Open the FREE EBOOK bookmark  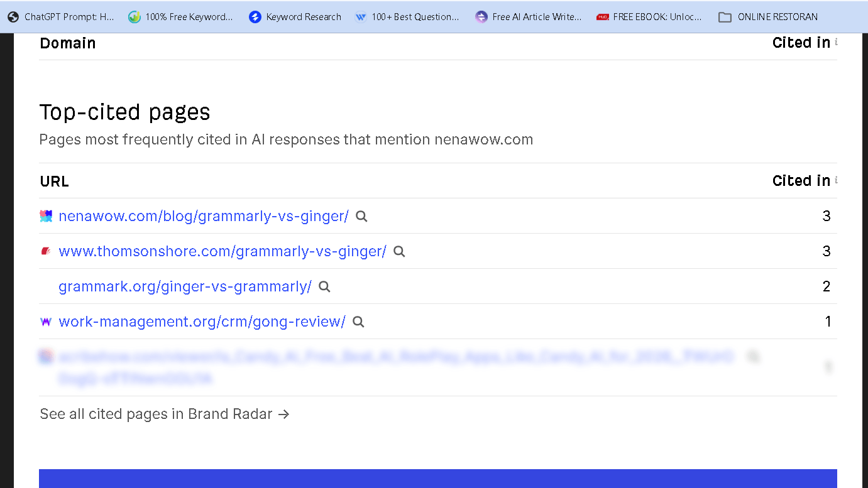point(649,17)
